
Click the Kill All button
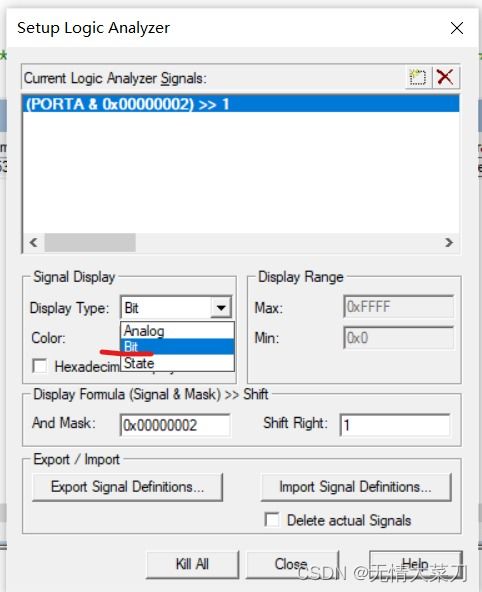pos(192,564)
